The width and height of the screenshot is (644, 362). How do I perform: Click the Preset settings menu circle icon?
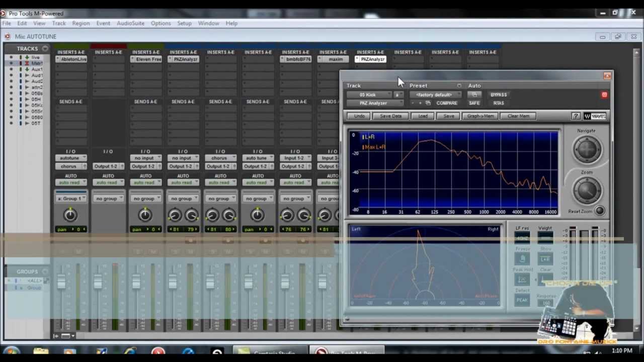(459, 86)
